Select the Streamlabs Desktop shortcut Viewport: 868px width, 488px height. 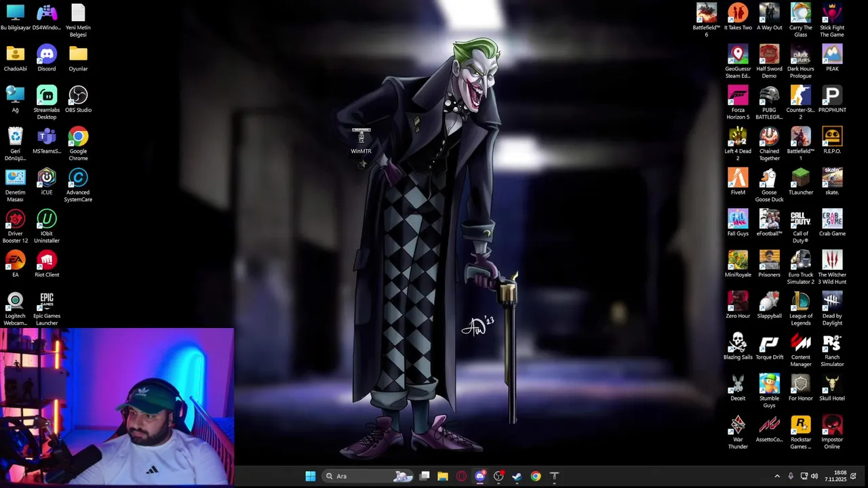click(47, 103)
